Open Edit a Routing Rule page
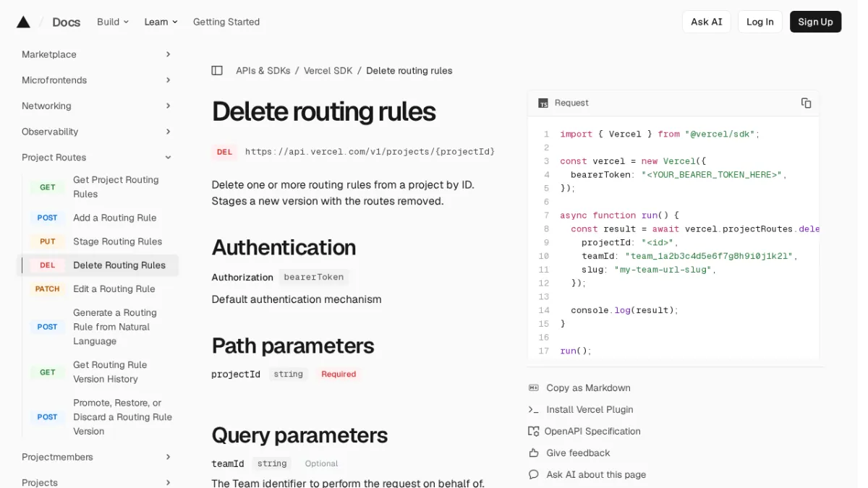This screenshot has height=488, width=868. [x=101, y=289]
